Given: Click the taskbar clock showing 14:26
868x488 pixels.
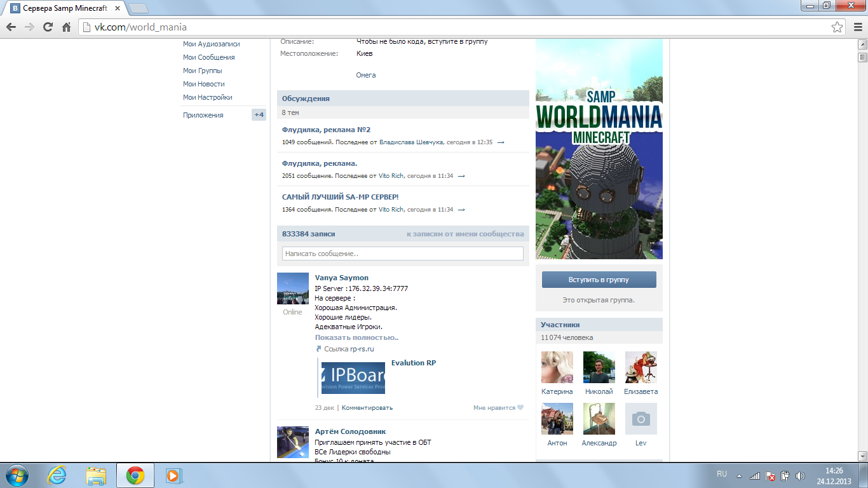Looking at the screenshot, I should tap(834, 476).
